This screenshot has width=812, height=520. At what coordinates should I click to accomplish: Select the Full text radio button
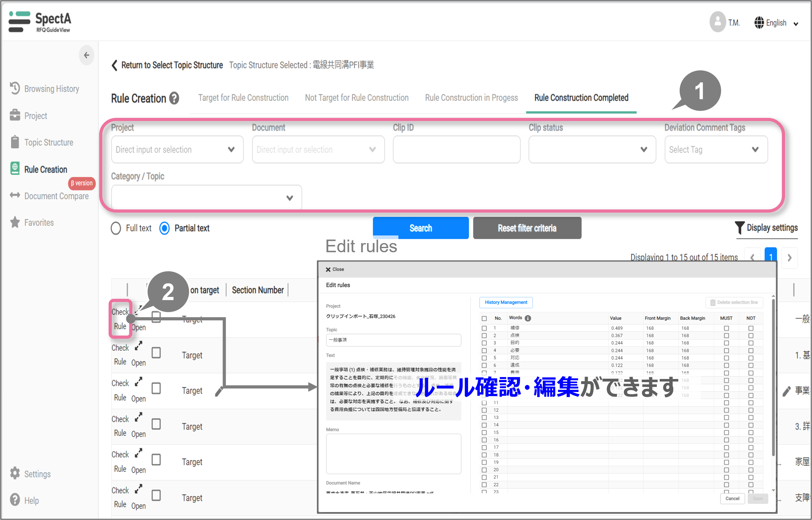[116, 228]
